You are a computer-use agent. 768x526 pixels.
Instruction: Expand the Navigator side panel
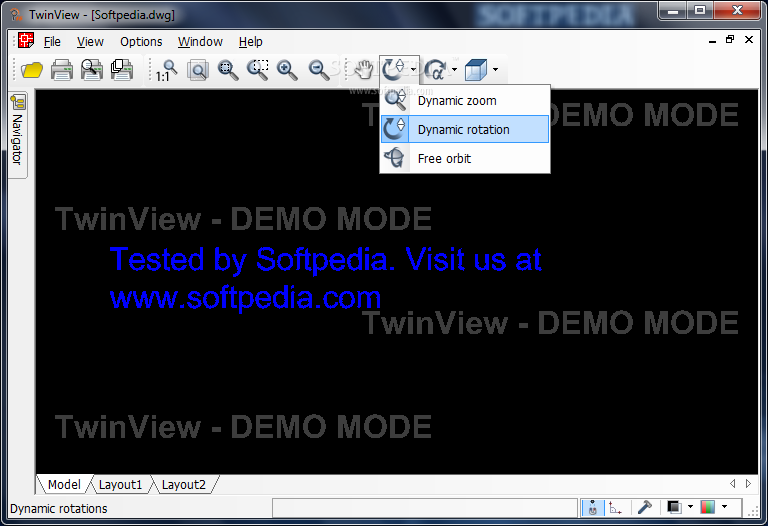tap(18, 135)
